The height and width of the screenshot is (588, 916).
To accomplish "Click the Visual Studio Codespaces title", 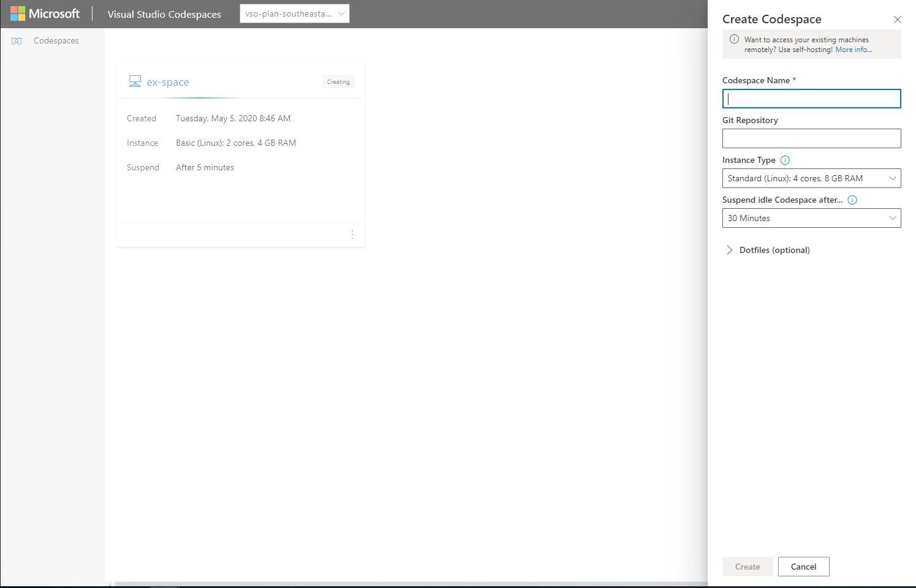I will 164,14.
